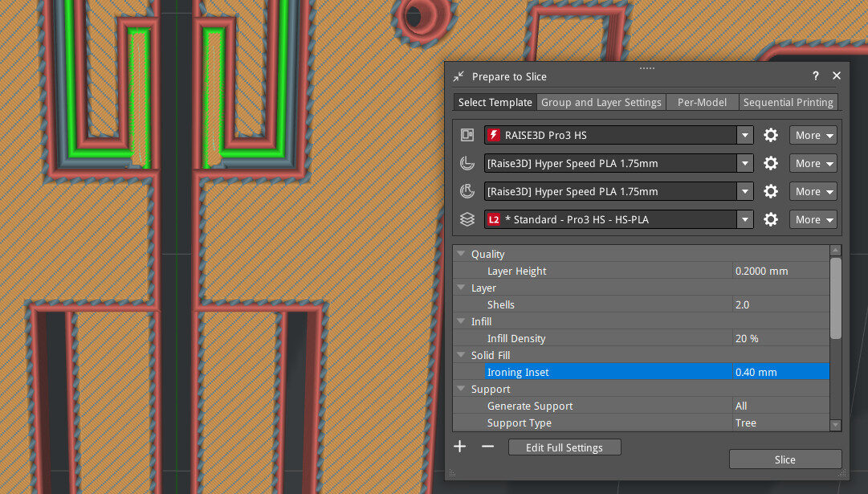
Task: Switch to the Select Template tab
Action: tap(495, 103)
